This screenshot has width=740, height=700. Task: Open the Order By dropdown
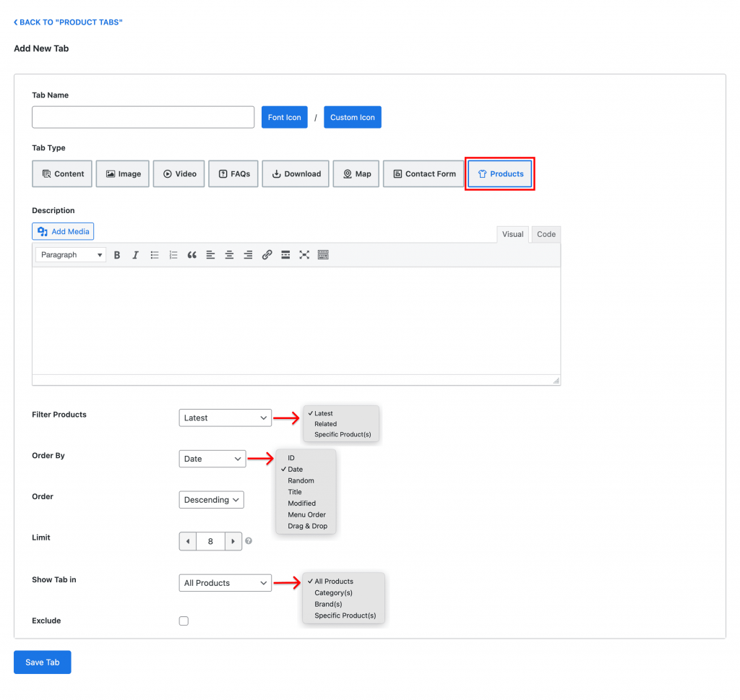point(212,459)
